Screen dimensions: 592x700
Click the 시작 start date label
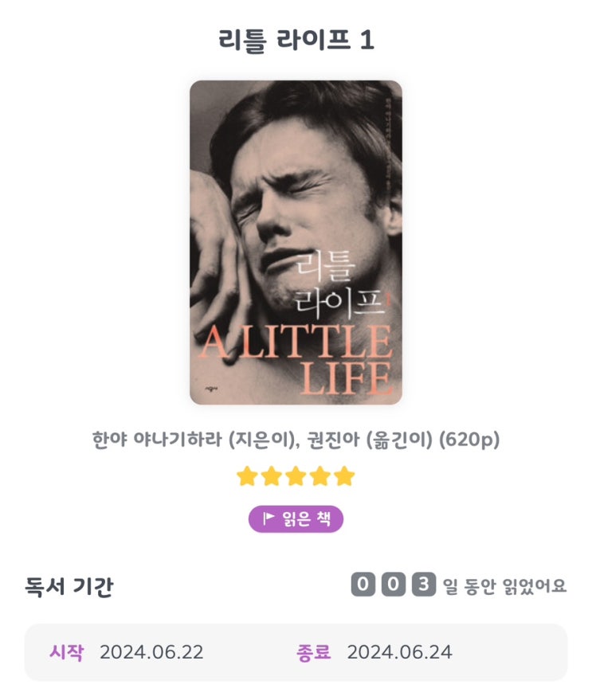(x=67, y=652)
